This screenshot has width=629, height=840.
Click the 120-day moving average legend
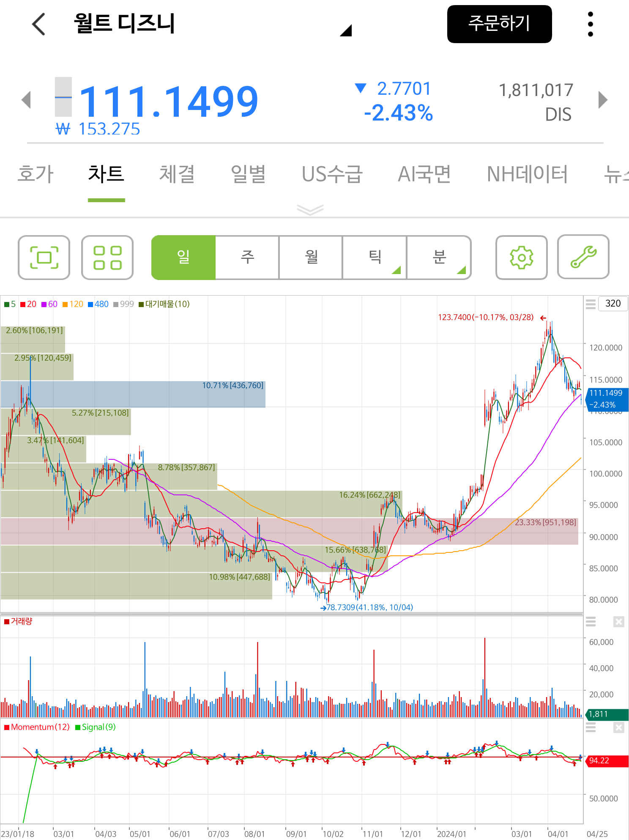point(73,304)
